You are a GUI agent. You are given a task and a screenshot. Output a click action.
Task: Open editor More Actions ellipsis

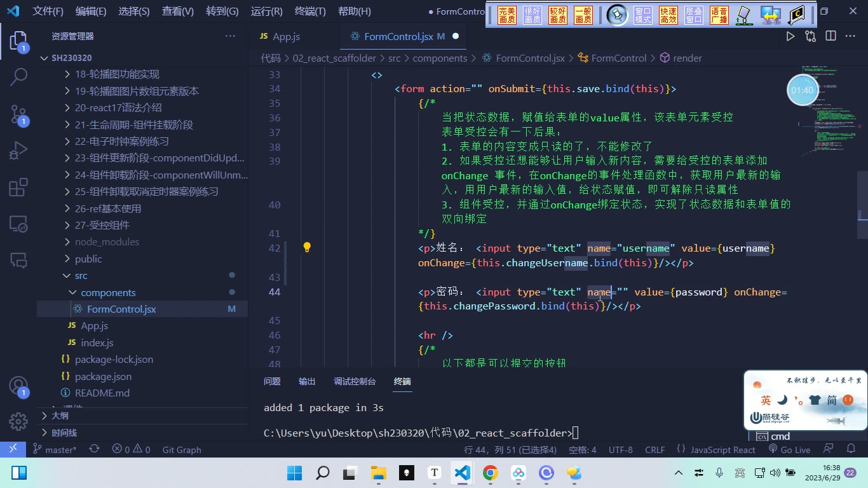click(x=850, y=36)
